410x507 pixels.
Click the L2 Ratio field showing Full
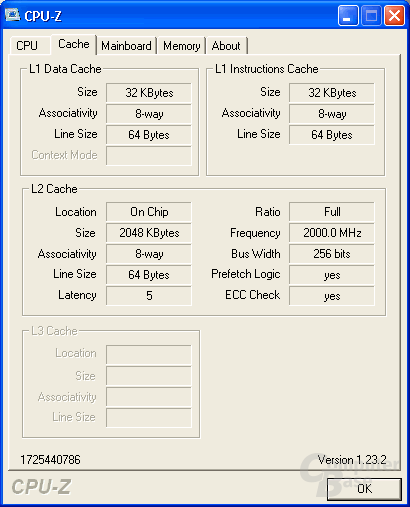point(332,212)
